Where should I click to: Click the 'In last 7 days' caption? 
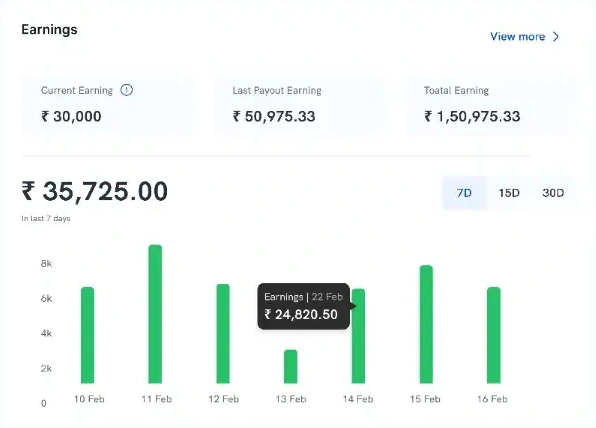(46, 219)
